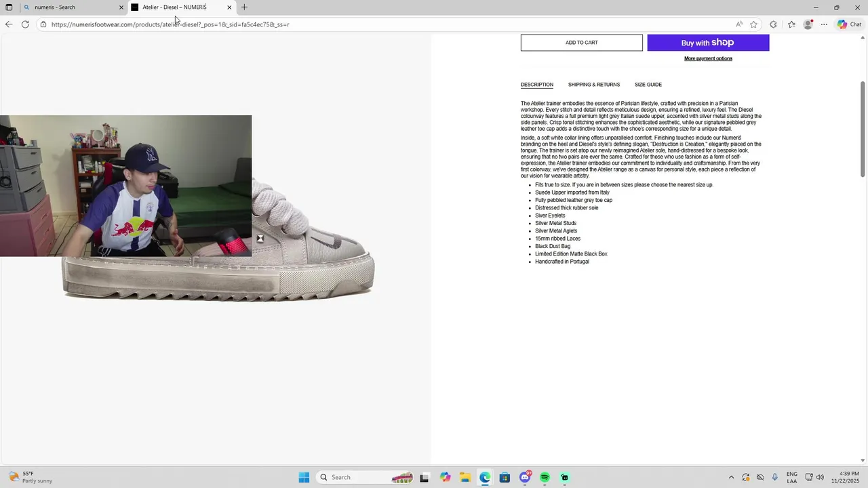Open Read aloud in address bar
This screenshot has height=488, width=868.
click(739, 24)
